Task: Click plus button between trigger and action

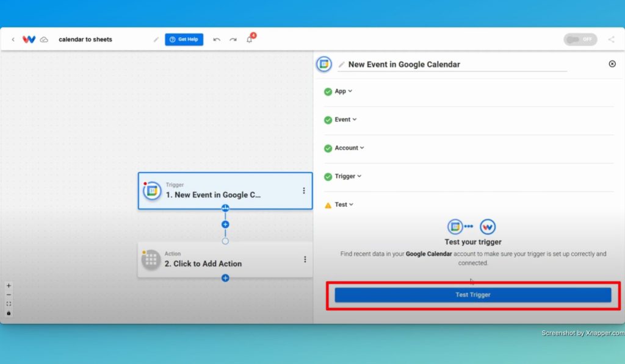Action: point(225,224)
